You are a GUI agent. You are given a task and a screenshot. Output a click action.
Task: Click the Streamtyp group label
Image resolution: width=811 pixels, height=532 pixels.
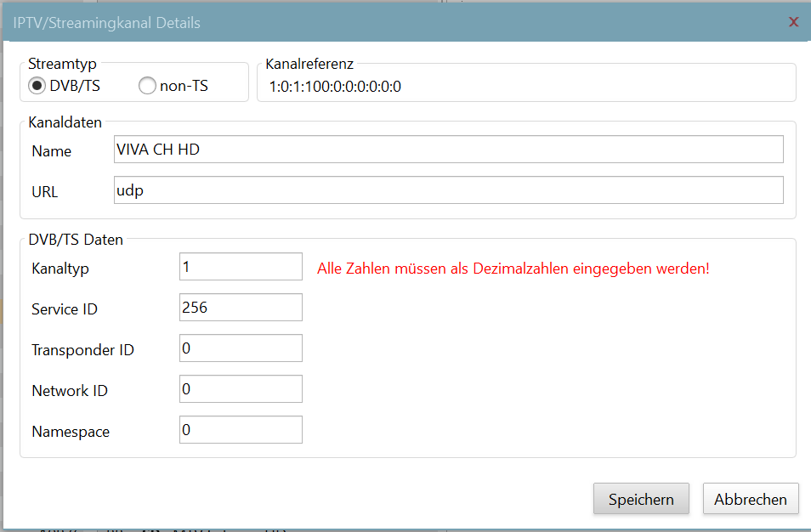point(62,64)
